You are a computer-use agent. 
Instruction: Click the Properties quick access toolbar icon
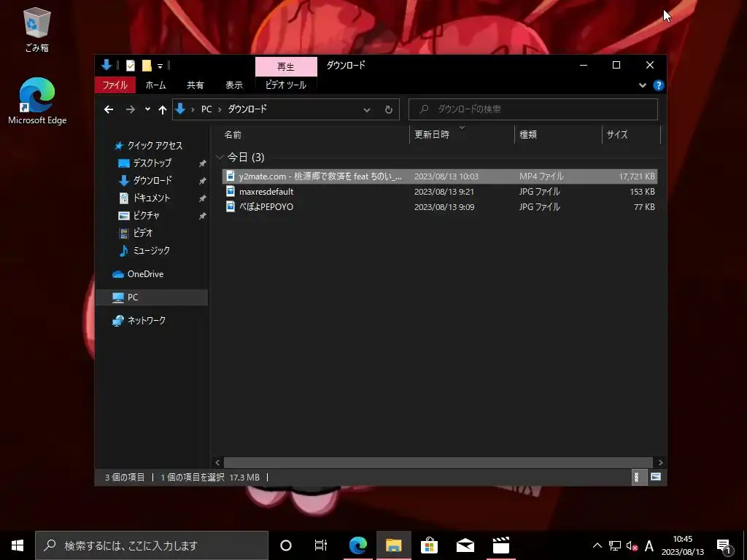(130, 65)
